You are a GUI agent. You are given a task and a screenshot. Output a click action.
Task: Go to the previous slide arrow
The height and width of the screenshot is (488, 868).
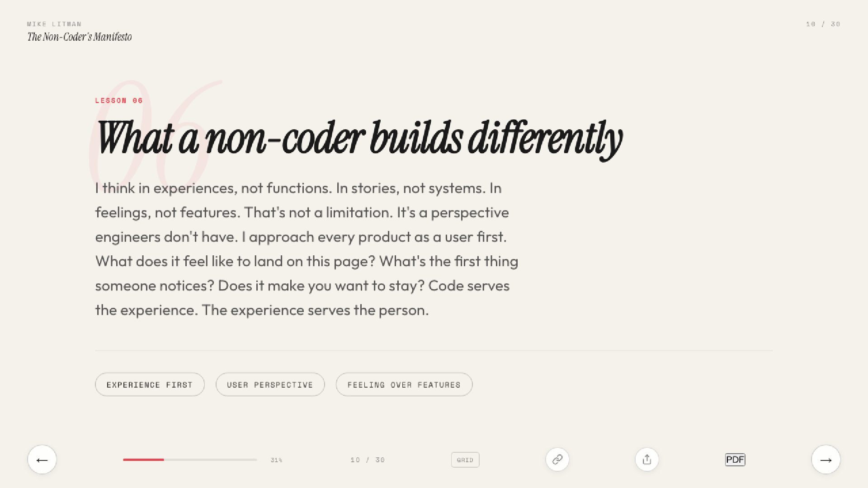[x=42, y=460]
